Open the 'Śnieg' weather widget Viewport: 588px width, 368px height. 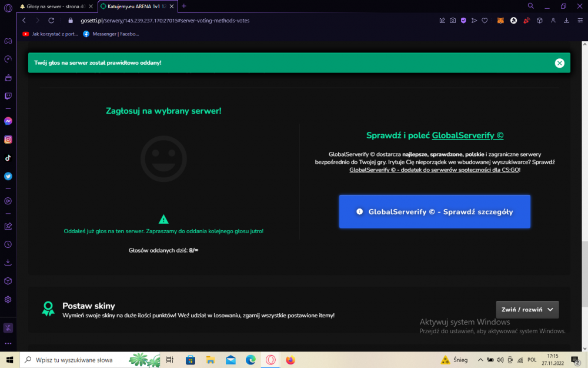coord(455,360)
